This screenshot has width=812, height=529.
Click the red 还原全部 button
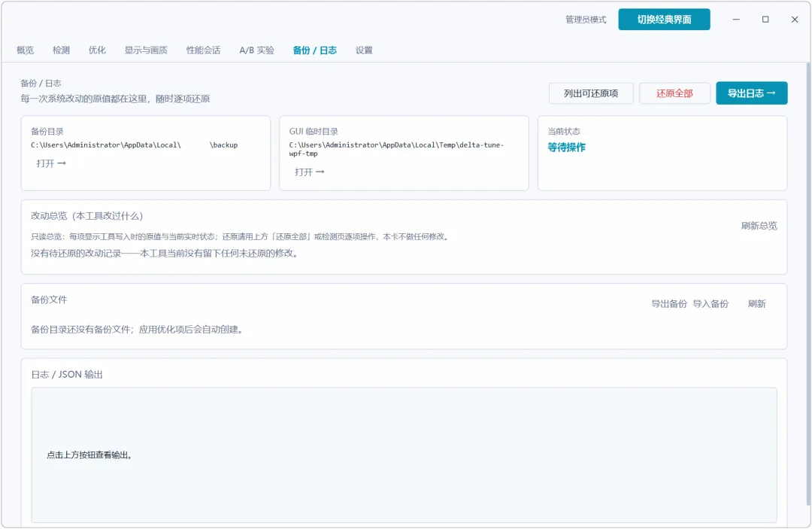coord(674,93)
